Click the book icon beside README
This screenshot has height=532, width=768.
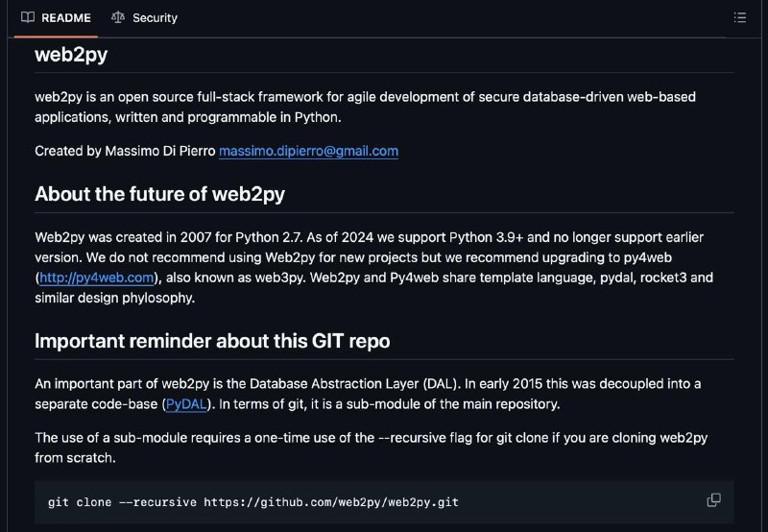[x=28, y=17]
